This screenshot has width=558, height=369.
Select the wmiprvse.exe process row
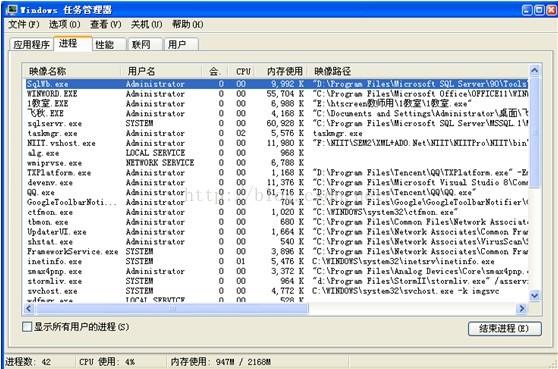coord(277,163)
